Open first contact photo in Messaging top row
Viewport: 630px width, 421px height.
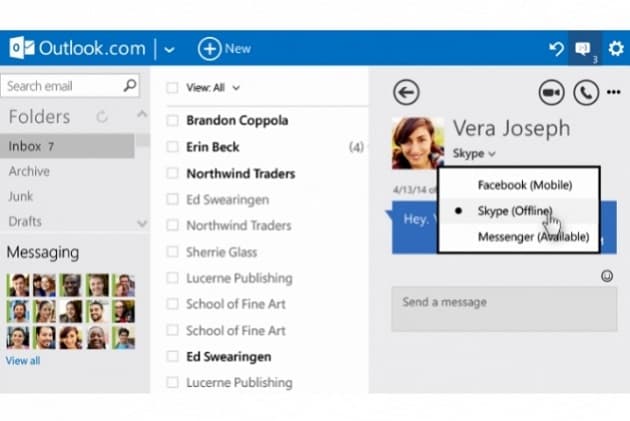click(x=18, y=285)
